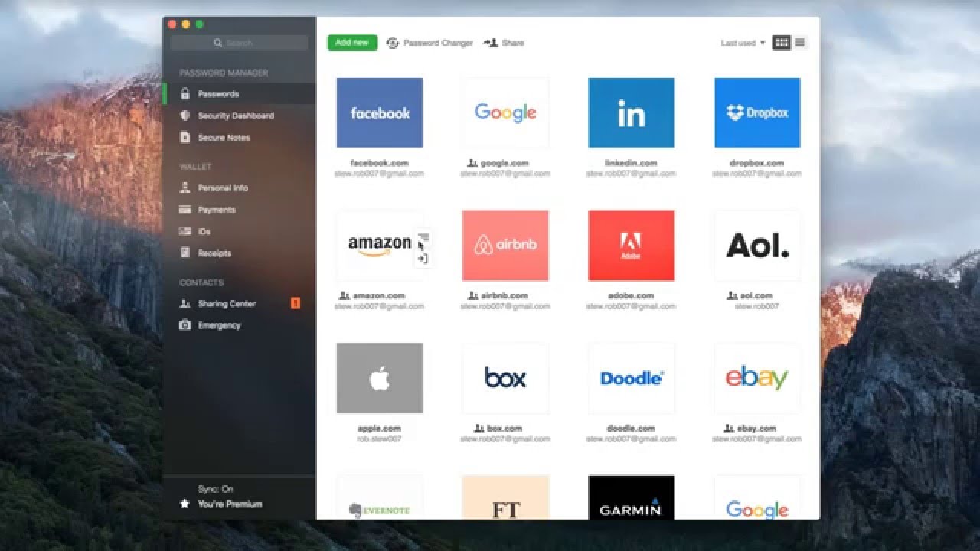This screenshot has height=551, width=980.
Task: Open the Receipts section icon
Action: point(185,253)
